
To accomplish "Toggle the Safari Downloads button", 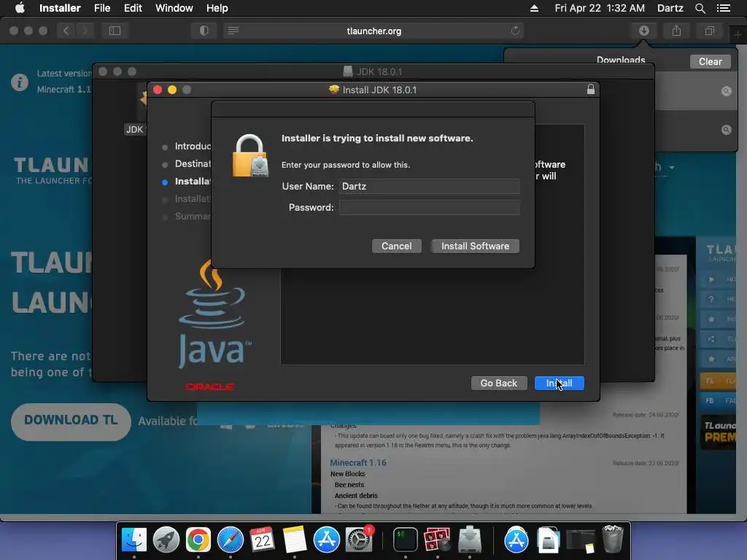I will [x=644, y=31].
